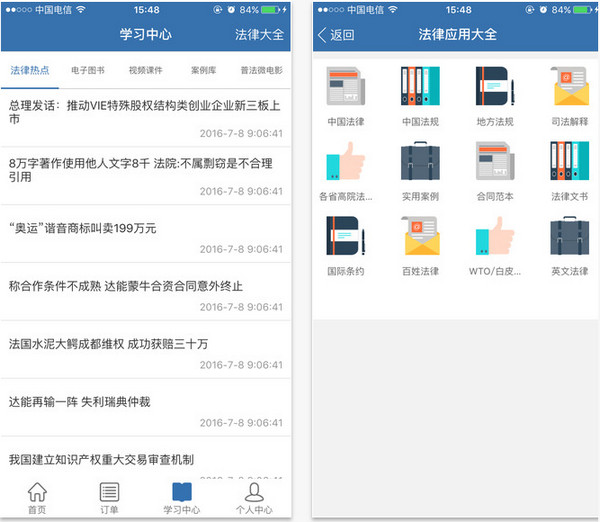Viewport: 600px width, 522px height.
Task: Open the 百姓法律 envelope icon
Action: tap(420, 235)
